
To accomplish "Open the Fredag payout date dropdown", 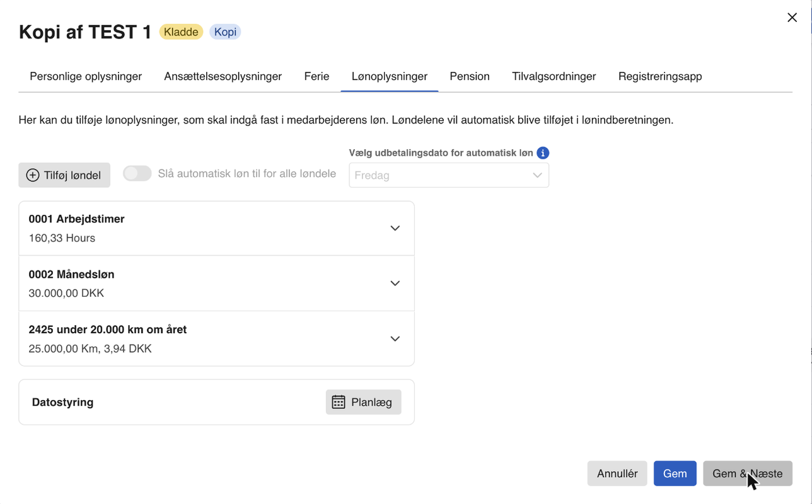I will pos(449,175).
